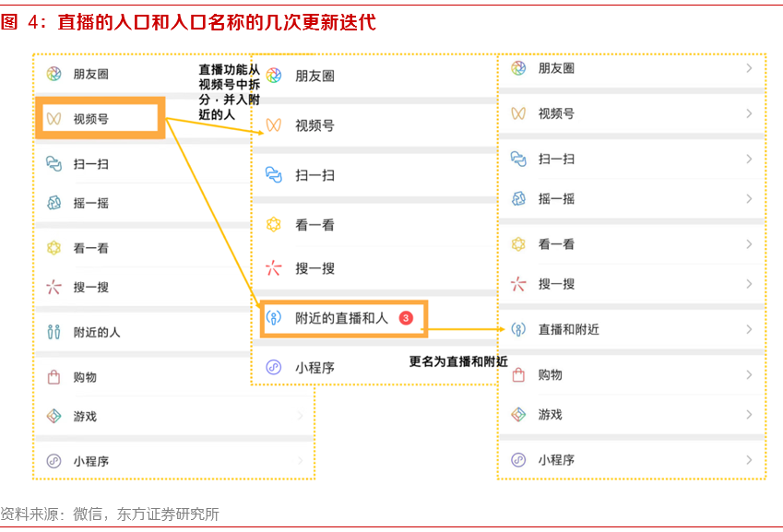
Task: Tap 看一看 icon in middle panel
Action: pyautogui.click(x=274, y=225)
